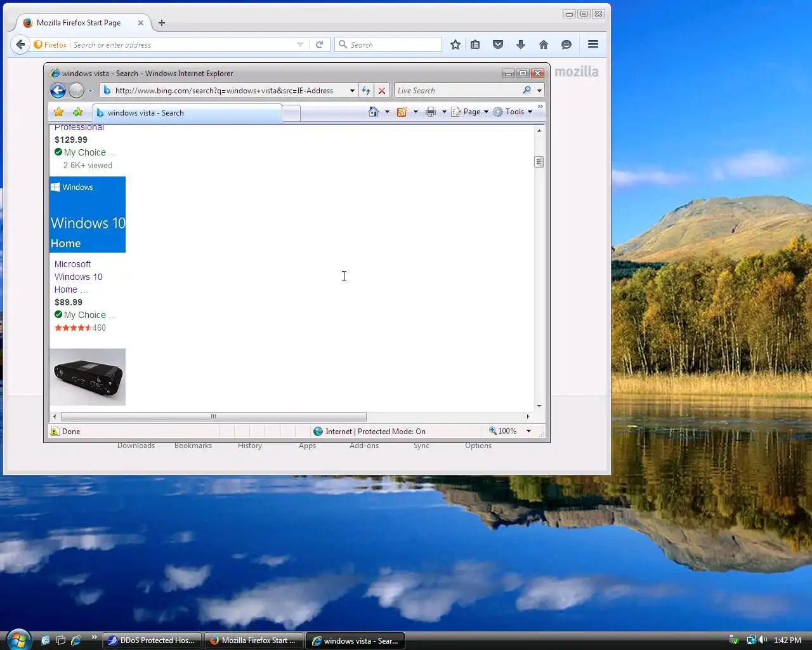Click the Windows Start orb
The height and width of the screenshot is (650, 812).
(18, 639)
